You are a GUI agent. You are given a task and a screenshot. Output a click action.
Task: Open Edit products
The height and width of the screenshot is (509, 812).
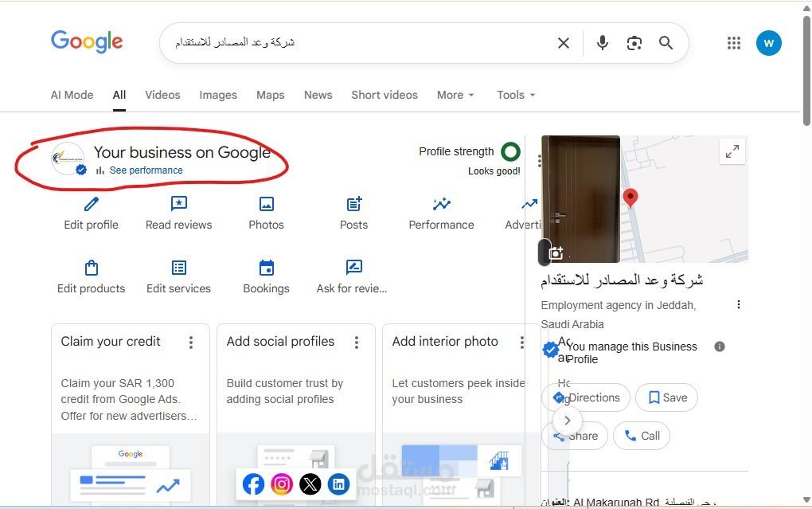point(91,277)
